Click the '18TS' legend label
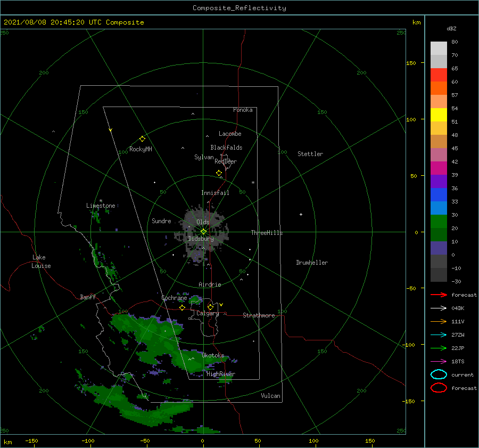This screenshot has height=448, width=479. (458, 362)
